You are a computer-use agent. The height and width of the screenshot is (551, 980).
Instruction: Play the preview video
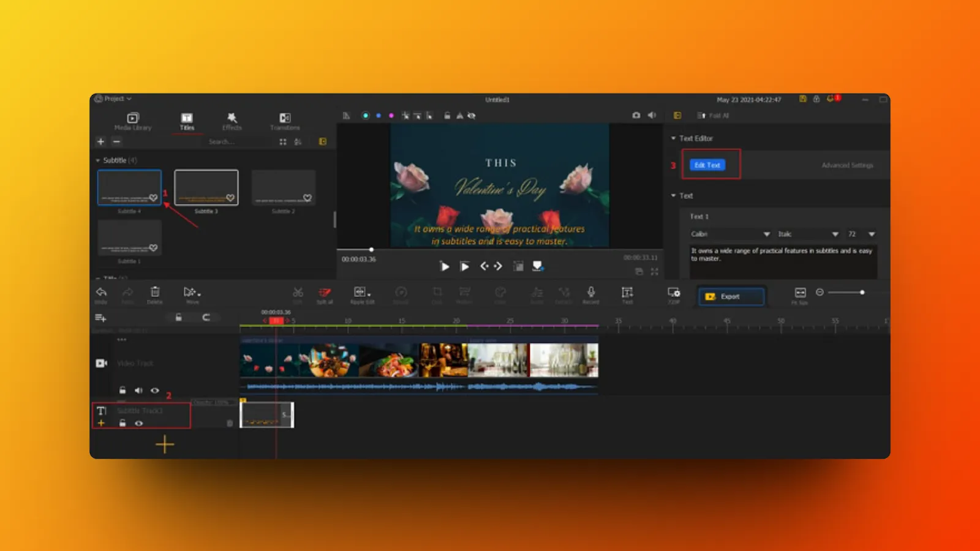[445, 266]
